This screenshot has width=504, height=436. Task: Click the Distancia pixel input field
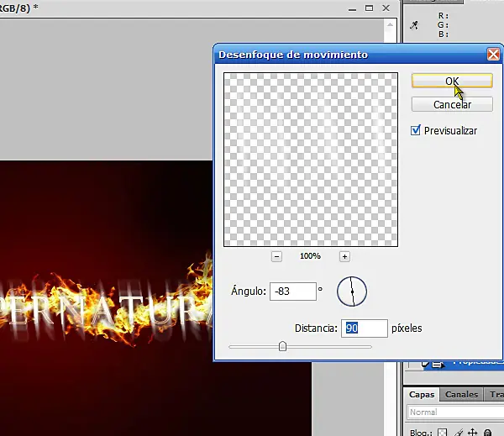(x=365, y=328)
